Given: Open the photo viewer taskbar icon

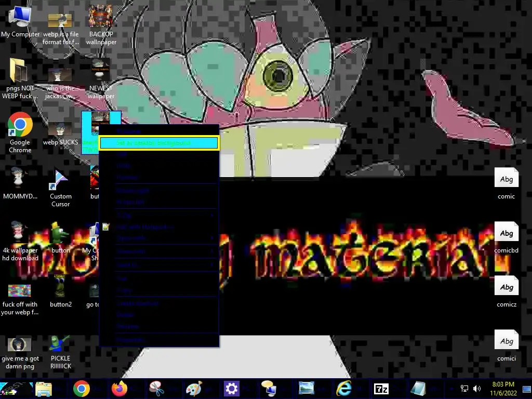Looking at the screenshot, I should (307, 389).
